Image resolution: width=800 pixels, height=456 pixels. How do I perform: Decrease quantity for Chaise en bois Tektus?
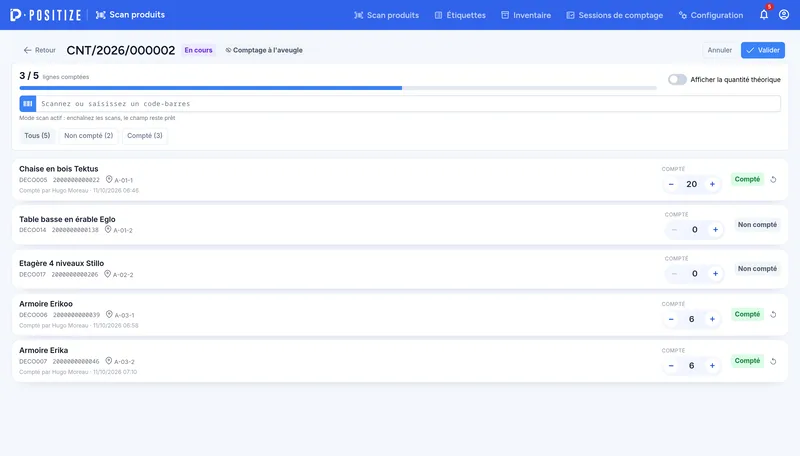coord(671,184)
